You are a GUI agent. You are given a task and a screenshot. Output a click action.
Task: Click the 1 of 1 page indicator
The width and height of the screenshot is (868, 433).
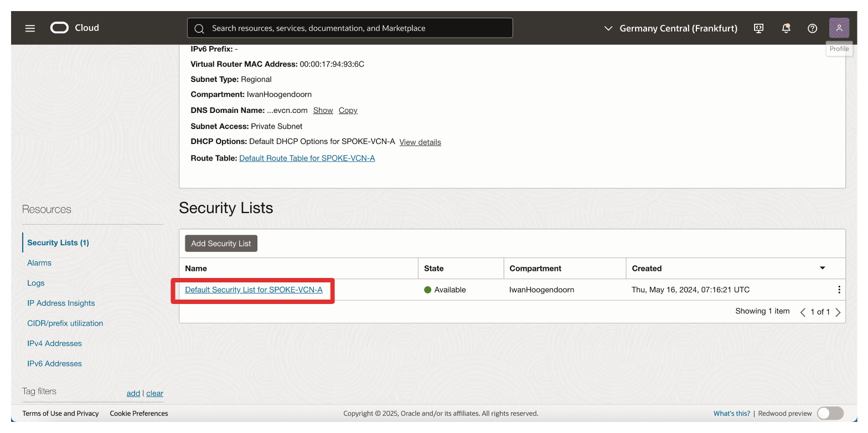point(820,312)
